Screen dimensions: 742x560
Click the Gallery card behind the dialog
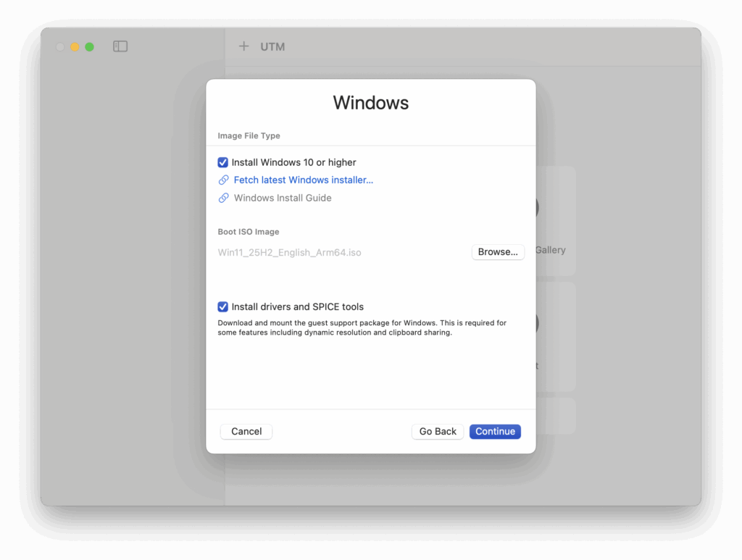(554, 221)
